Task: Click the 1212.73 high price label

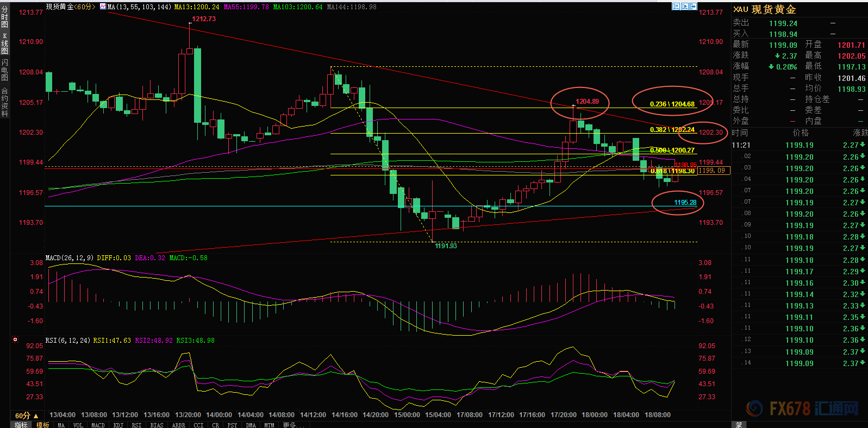Action: 204,19
